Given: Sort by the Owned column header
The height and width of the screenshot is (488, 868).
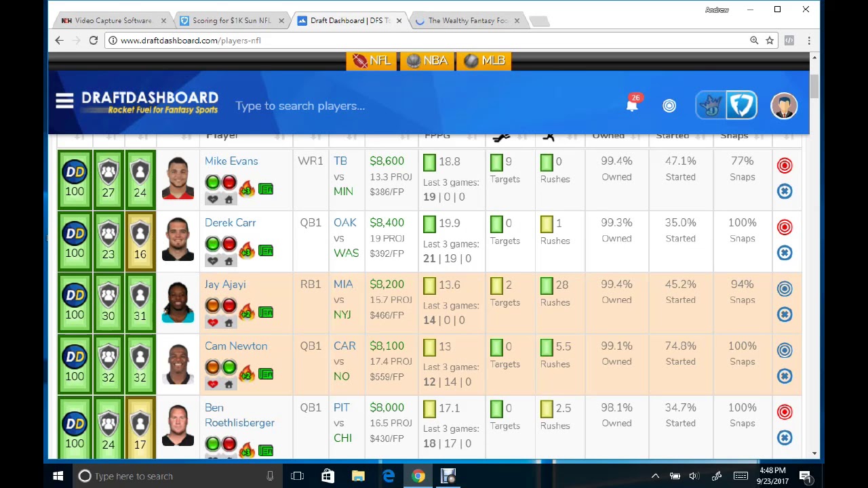Looking at the screenshot, I should click(608, 136).
